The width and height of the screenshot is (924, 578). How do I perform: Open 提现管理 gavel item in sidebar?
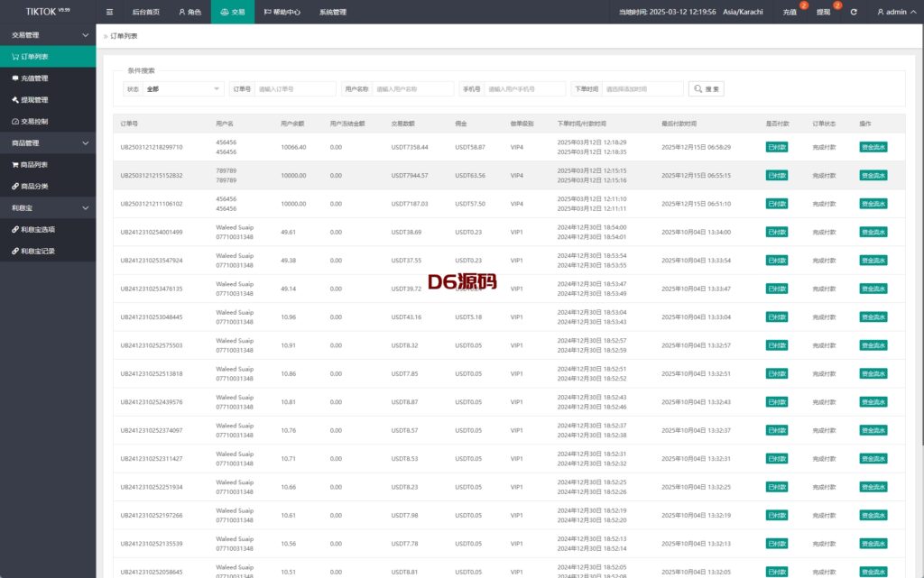(x=48, y=100)
